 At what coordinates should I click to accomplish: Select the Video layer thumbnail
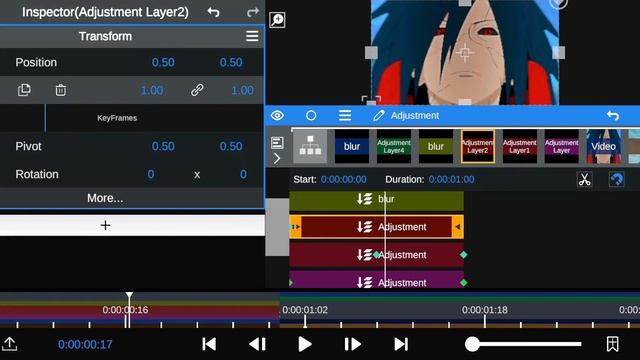coord(604,146)
